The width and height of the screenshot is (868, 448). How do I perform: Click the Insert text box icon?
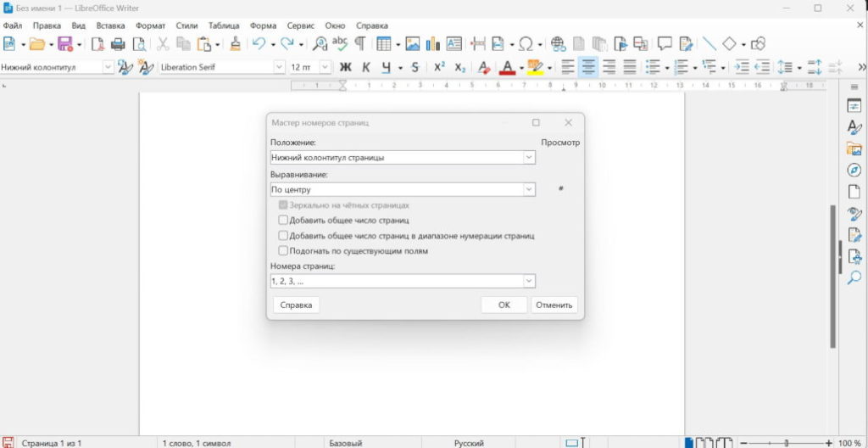coord(454,44)
